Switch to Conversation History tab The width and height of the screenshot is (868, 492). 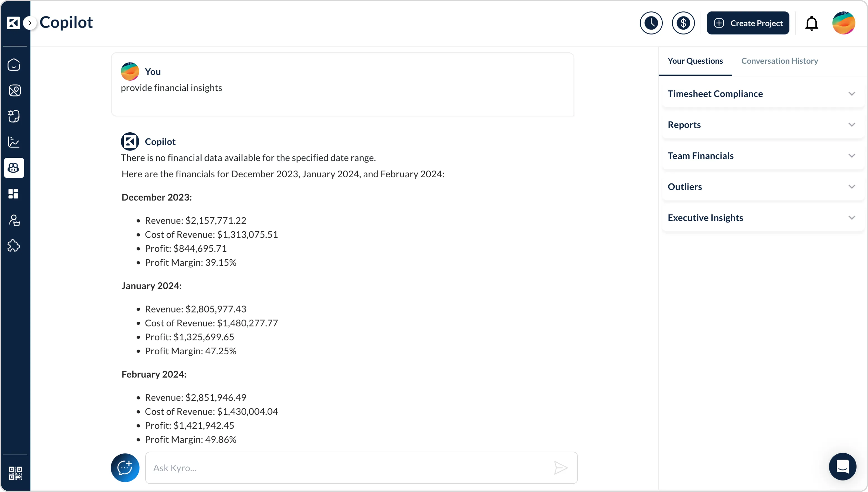pyautogui.click(x=779, y=61)
